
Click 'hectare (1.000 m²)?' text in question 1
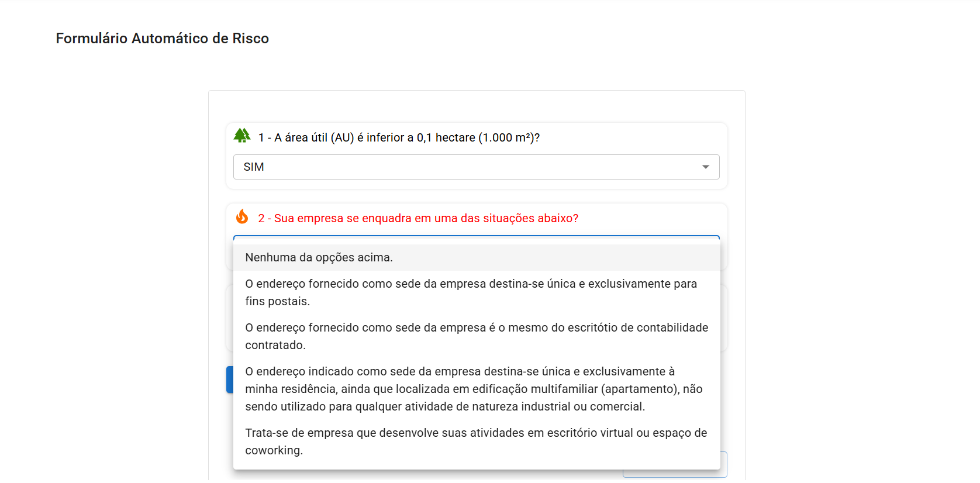[x=488, y=137]
